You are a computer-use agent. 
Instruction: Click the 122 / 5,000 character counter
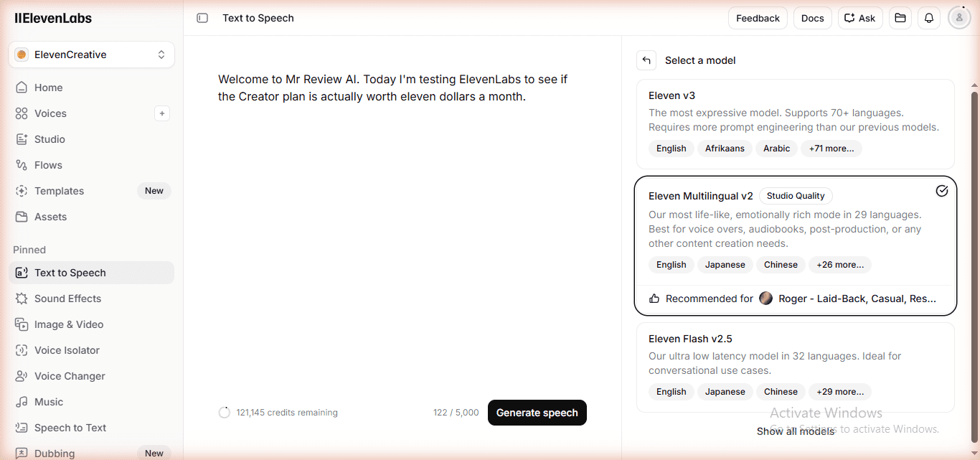[456, 413]
